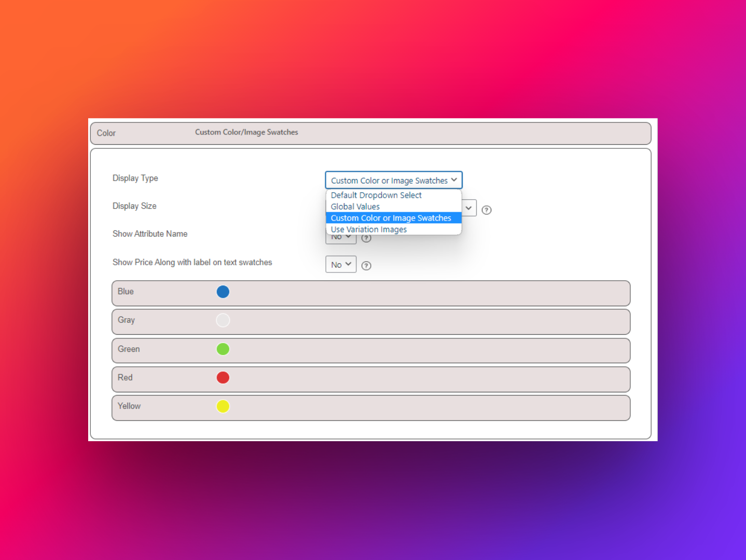Screen dimensions: 746x560
Task: Click the Blue term label
Action: (x=126, y=292)
